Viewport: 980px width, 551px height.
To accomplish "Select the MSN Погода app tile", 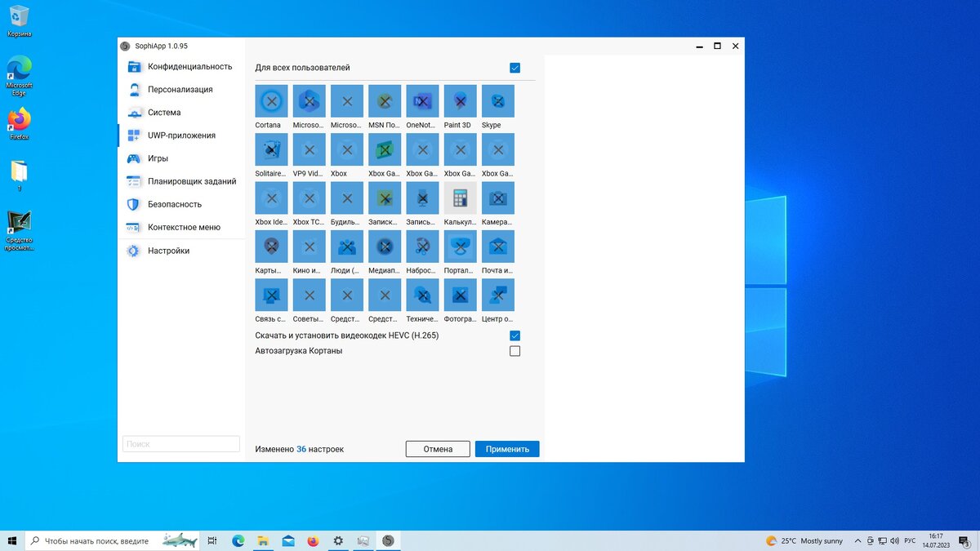I will click(x=385, y=101).
